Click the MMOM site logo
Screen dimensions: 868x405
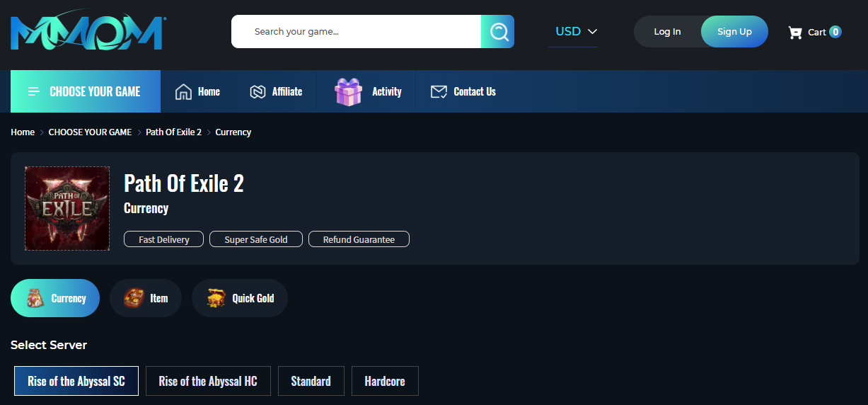coord(88,31)
